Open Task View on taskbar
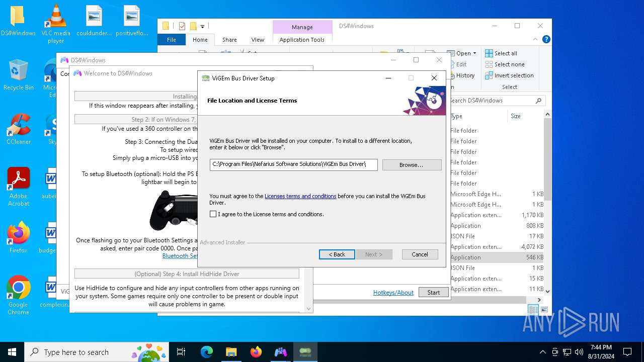The height and width of the screenshot is (362, 644). [x=181, y=352]
